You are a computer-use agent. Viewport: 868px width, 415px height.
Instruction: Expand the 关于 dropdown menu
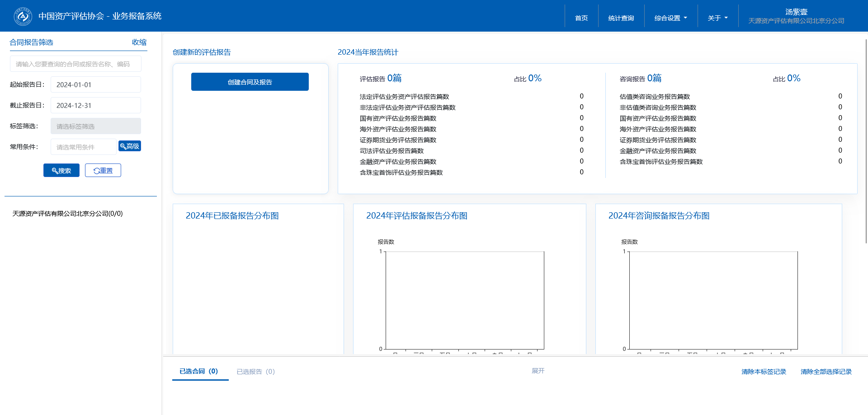pos(717,18)
